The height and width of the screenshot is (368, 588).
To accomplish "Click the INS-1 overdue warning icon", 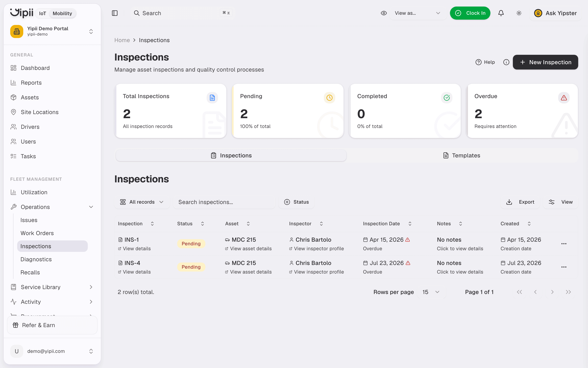I will (x=408, y=240).
